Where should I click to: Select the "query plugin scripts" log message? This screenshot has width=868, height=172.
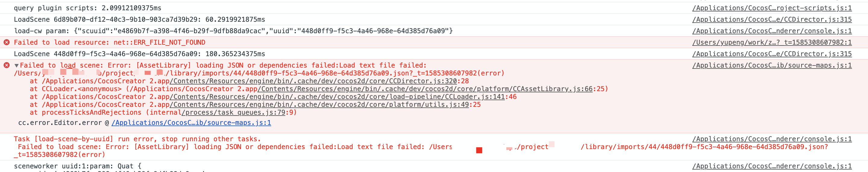tap(87, 8)
